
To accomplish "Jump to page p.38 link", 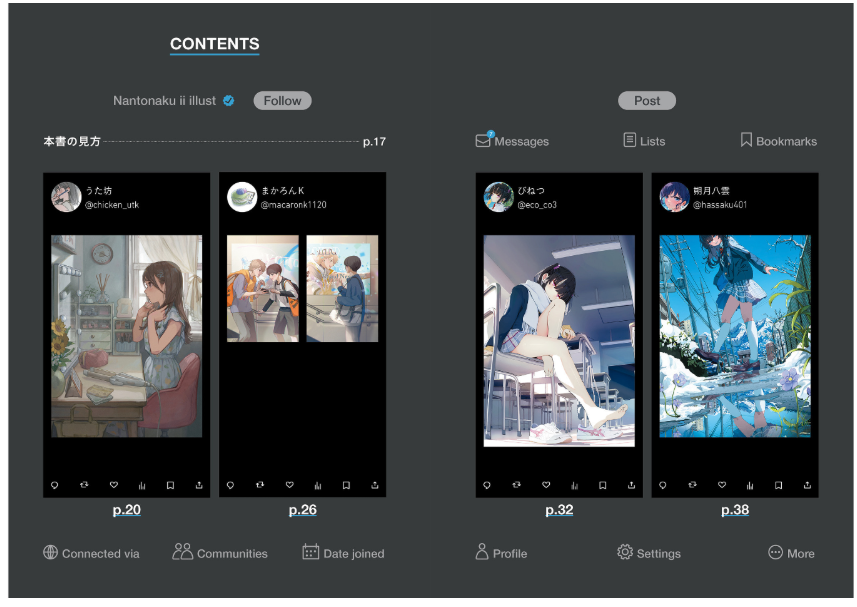I will 734,510.
